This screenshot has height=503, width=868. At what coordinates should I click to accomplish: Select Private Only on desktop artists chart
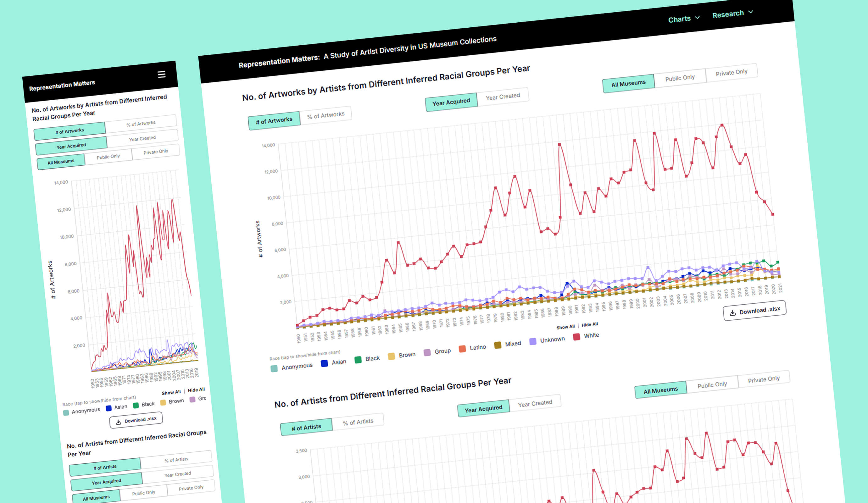(x=764, y=379)
